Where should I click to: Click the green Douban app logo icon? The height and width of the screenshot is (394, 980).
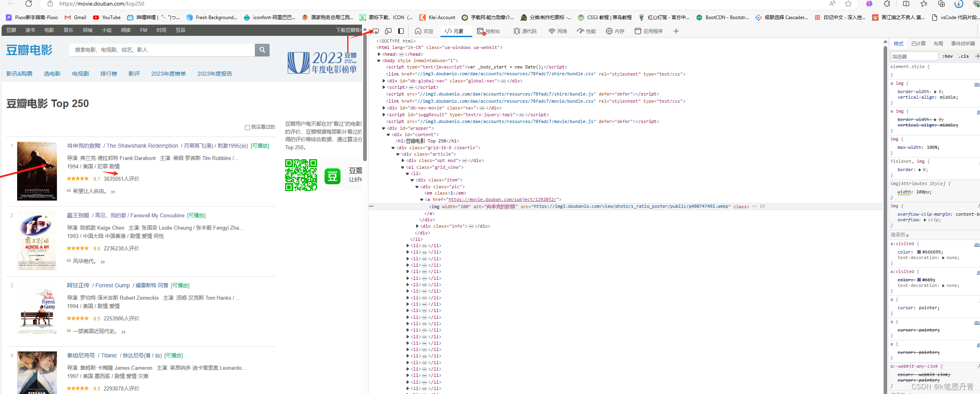coord(333,176)
